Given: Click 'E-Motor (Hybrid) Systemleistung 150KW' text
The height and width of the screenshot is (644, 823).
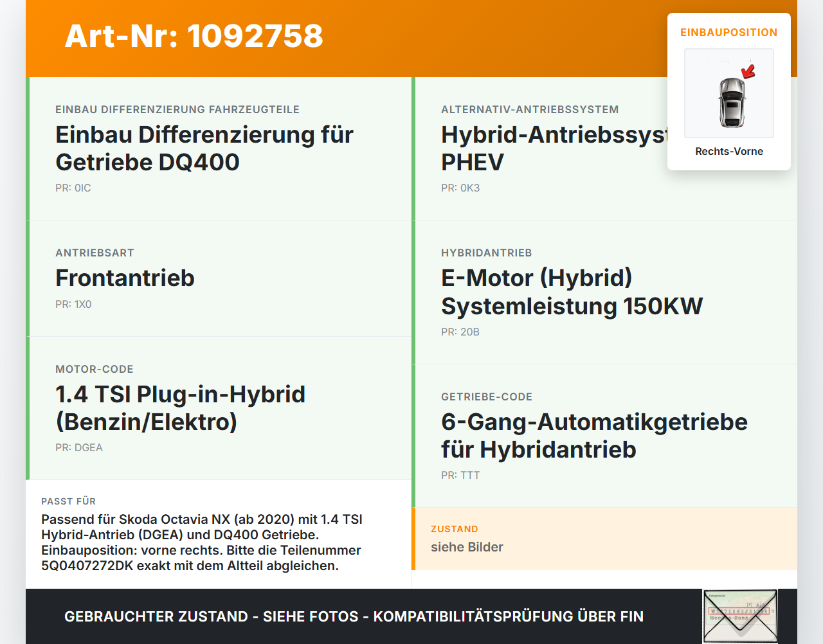Looking at the screenshot, I should [572, 292].
